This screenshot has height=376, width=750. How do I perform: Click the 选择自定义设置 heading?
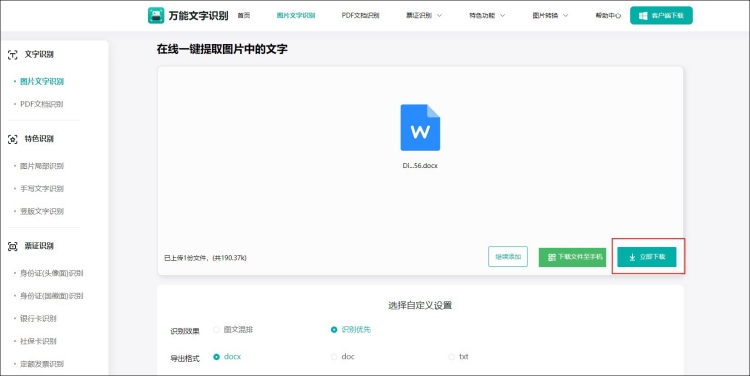tap(420, 305)
